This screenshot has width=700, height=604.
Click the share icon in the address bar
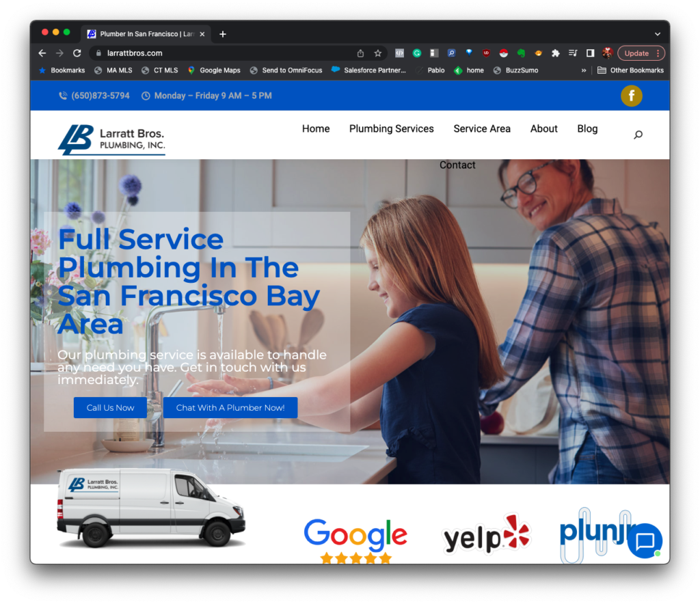(360, 53)
